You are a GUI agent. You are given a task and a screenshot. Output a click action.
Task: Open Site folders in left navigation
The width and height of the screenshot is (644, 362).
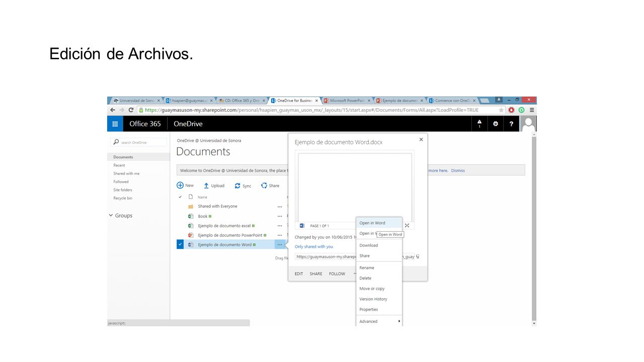click(x=123, y=190)
